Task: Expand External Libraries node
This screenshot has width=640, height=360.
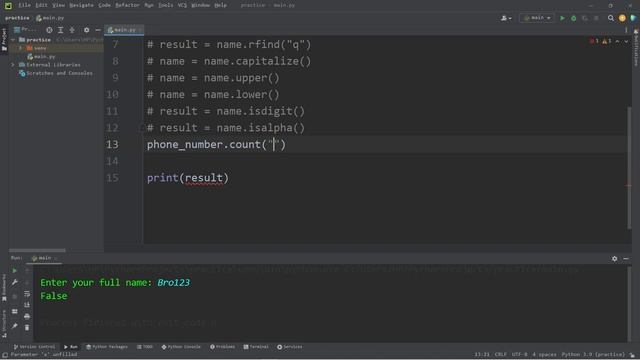Action: coord(13,65)
